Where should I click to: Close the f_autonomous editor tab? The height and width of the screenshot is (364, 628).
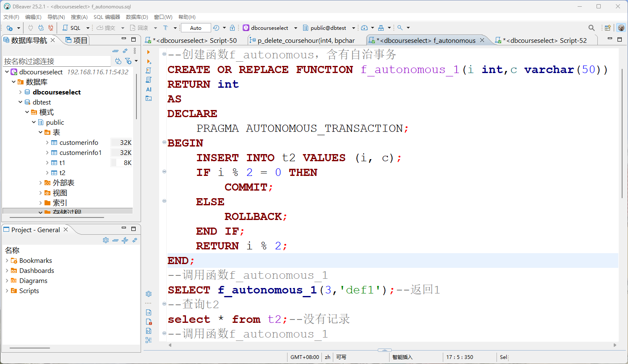[482, 40]
